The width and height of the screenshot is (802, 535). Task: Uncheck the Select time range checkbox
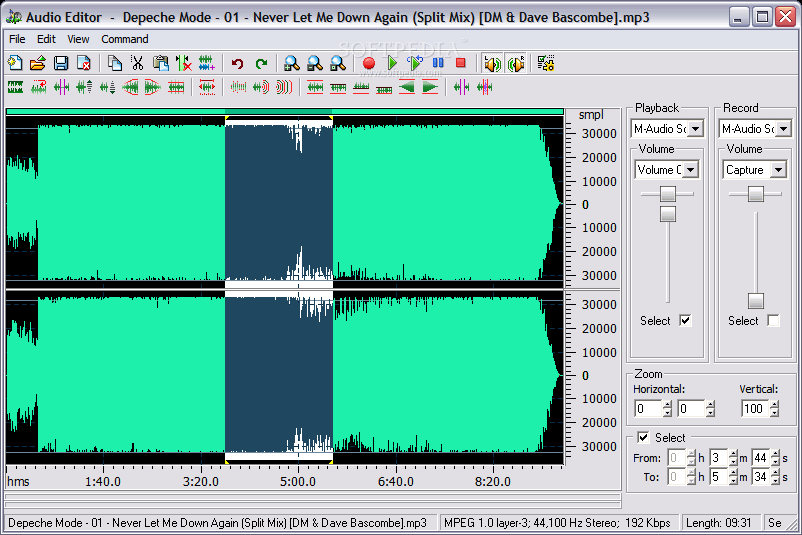pos(643,437)
